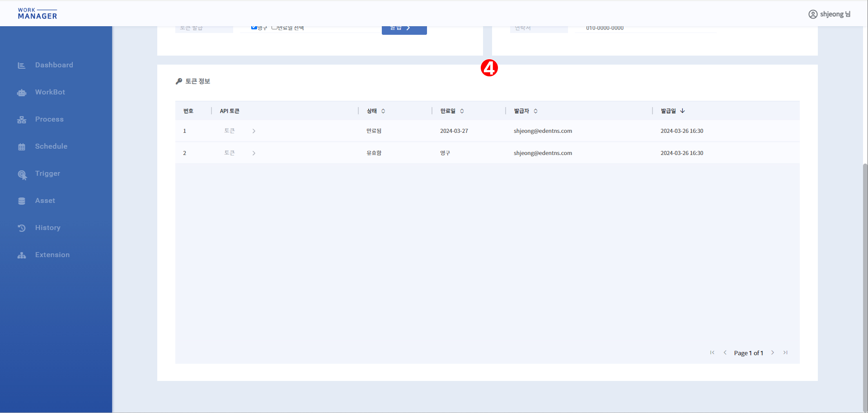Expand the token in row 1
Viewport: 868px width, 413px height.
254,131
